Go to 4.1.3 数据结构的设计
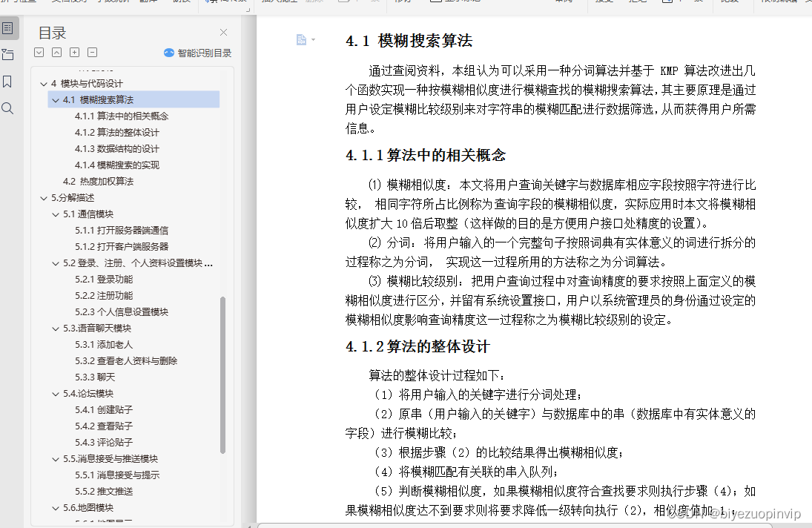812x528 pixels. point(117,148)
